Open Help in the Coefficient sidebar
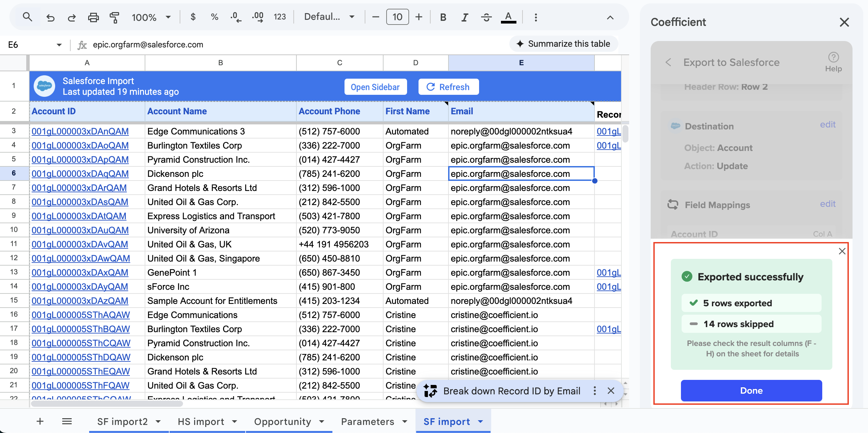868x433 pixels. pyautogui.click(x=833, y=61)
